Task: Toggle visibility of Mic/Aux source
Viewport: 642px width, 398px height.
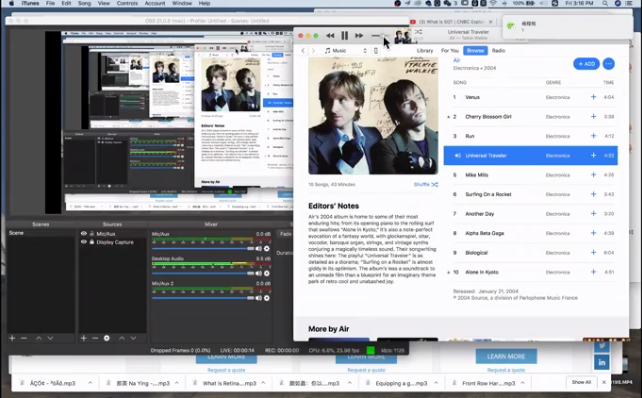Action: (84, 234)
